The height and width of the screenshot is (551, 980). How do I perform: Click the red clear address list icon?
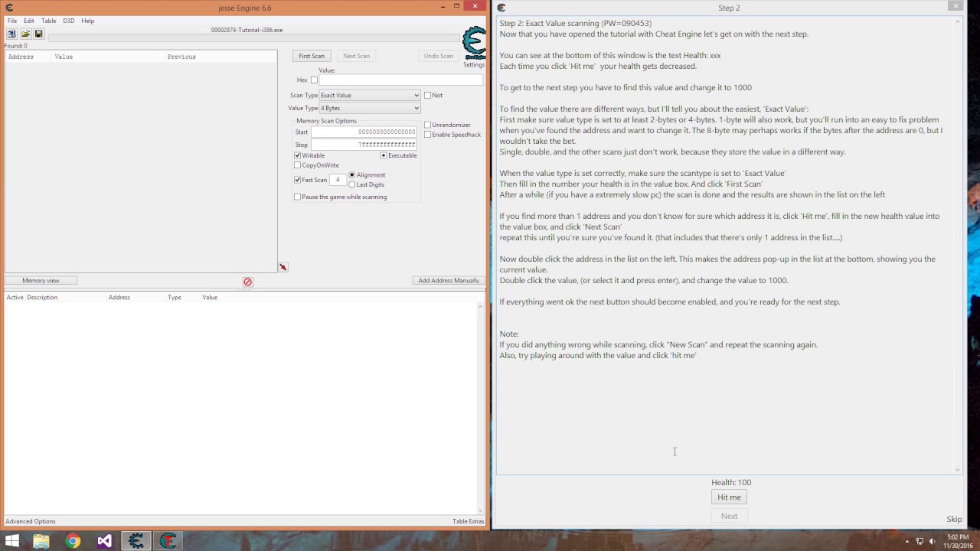(247, 282)
